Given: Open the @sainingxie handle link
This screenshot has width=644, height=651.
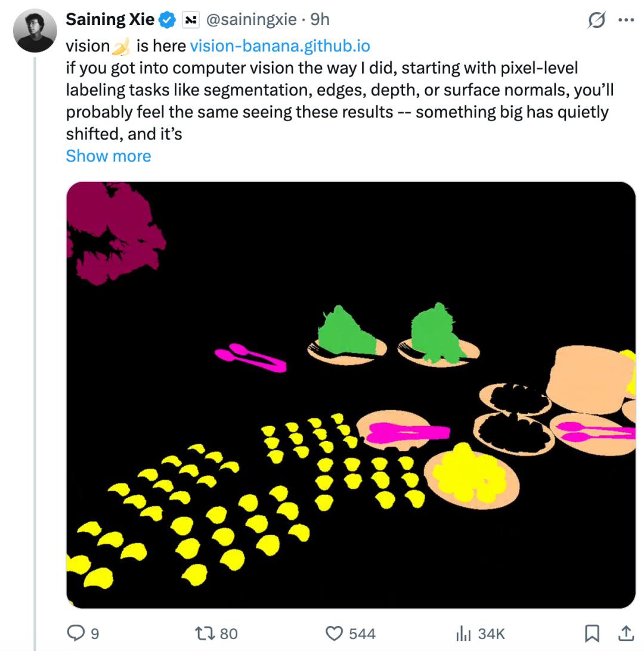Looking at the screenshot, I should pyautogui.click(x=251, y=20).
